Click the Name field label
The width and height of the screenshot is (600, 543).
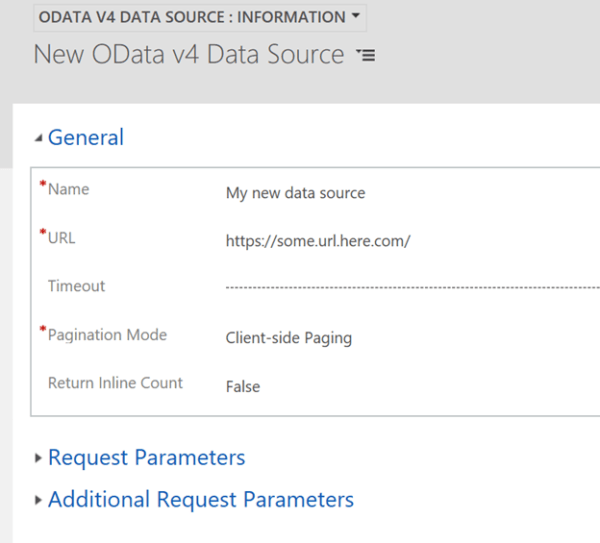point(68,189)
